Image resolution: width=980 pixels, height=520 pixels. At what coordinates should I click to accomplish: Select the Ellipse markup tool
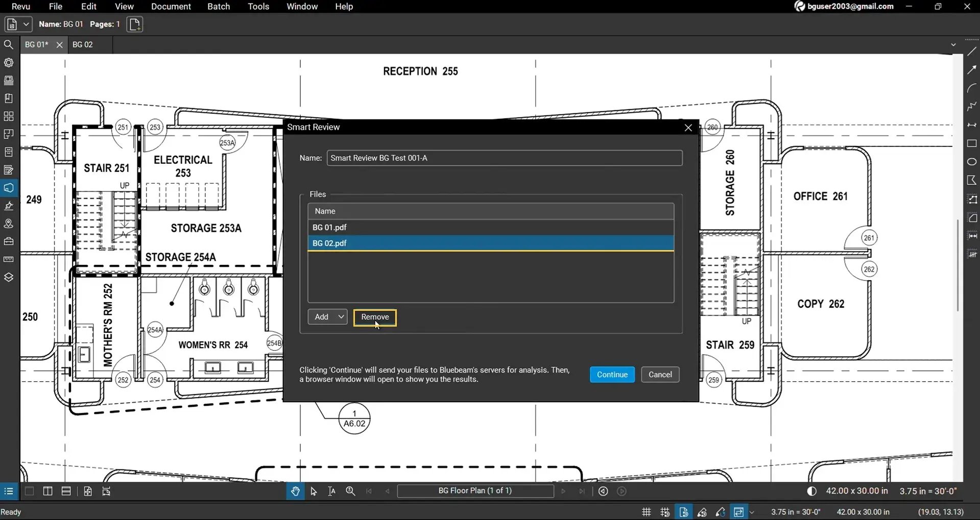pyautogui.click(x=972, y=162)
